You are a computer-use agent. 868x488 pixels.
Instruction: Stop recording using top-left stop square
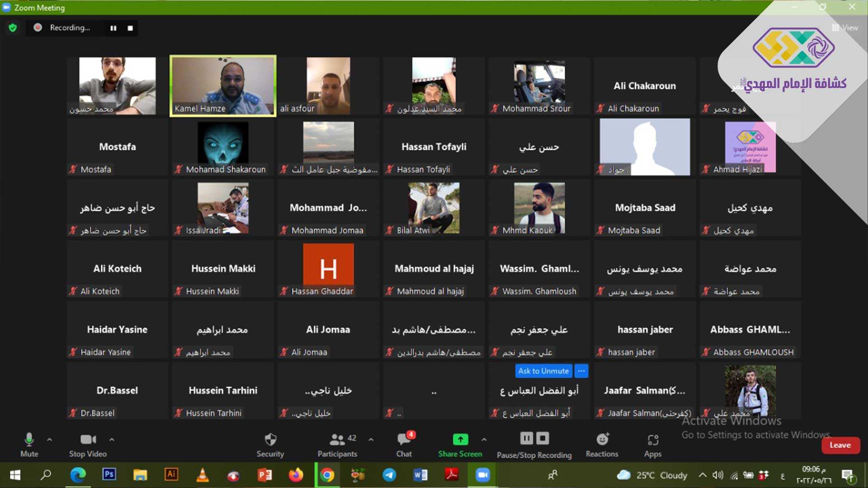click(130, 28)
